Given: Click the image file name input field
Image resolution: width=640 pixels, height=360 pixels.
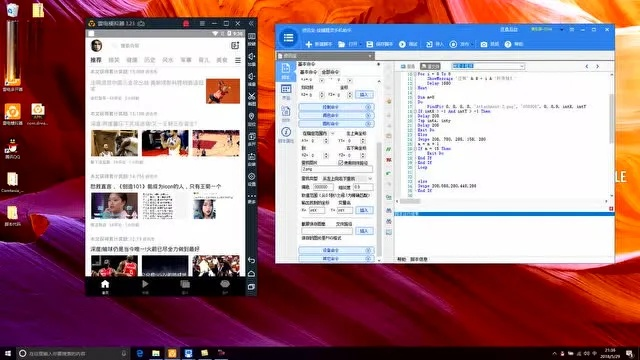Looking at the screenshot, I should [337, 169].
